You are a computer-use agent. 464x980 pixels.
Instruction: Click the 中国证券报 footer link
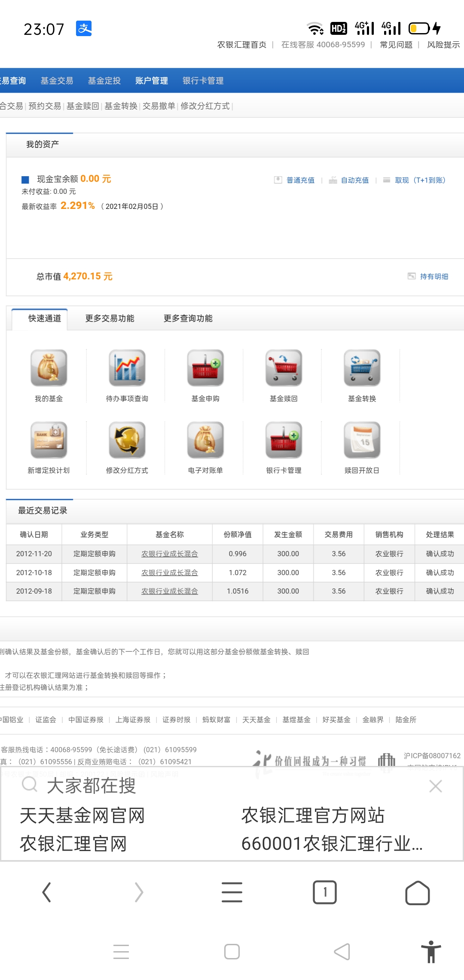point(86,720)
